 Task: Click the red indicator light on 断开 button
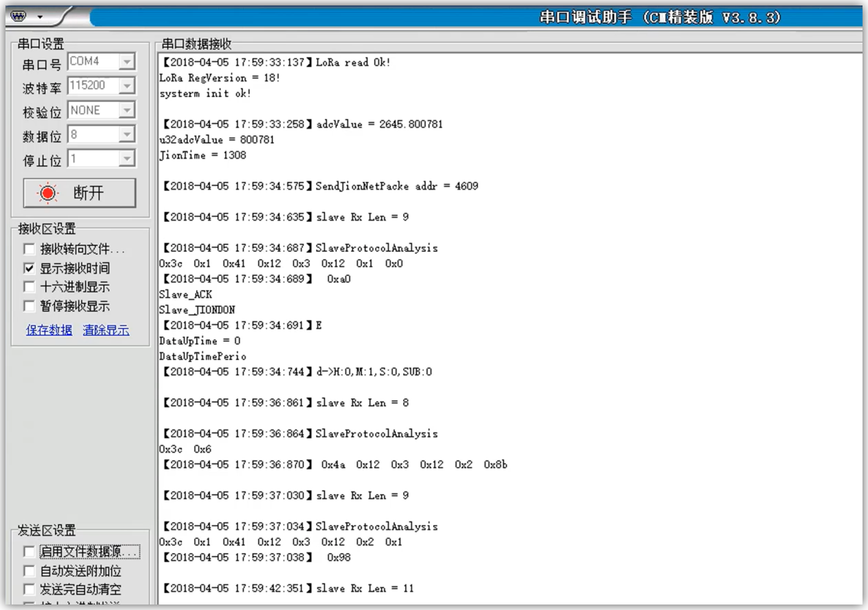[48, 193]
